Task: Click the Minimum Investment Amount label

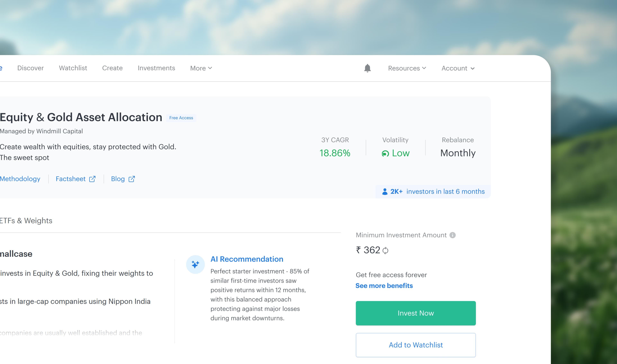Action: 401,235
